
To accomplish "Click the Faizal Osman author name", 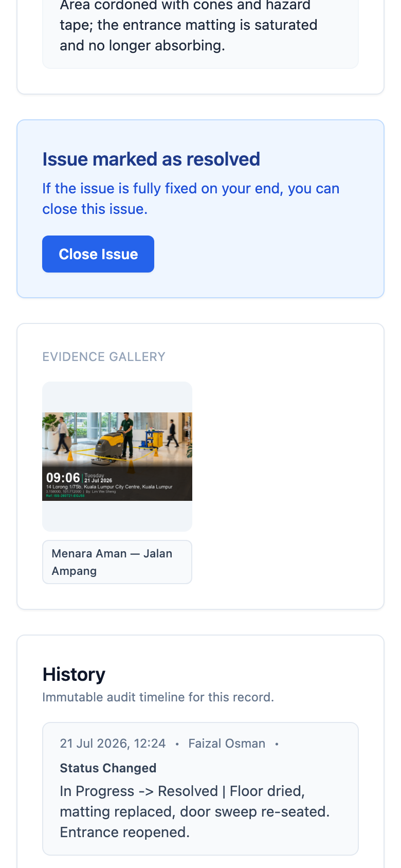I will 227,744.
